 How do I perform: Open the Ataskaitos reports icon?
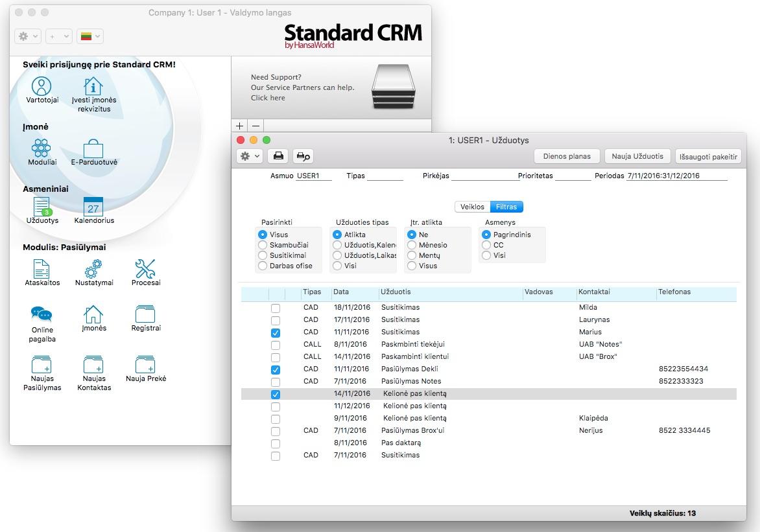pyautogui.click(x=42, y=269)
